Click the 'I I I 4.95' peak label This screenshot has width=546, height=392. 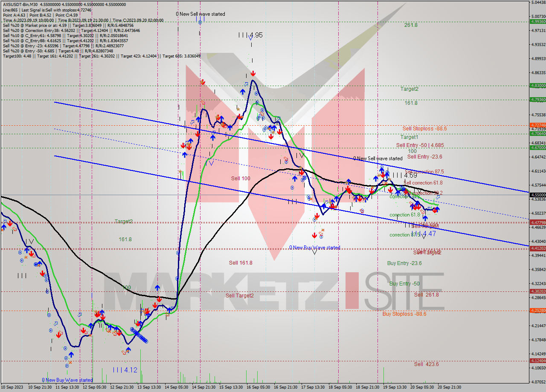(250, 35)
